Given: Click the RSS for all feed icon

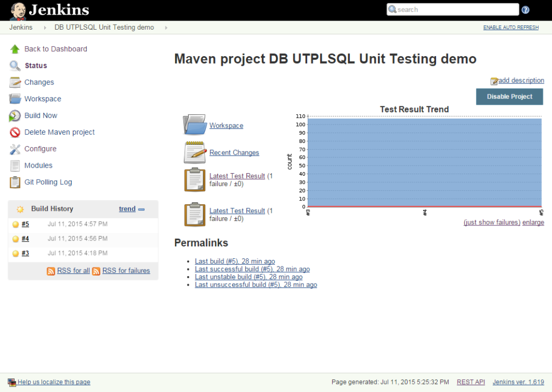Looking at the screenshot, I should click(x=51, y=271).
